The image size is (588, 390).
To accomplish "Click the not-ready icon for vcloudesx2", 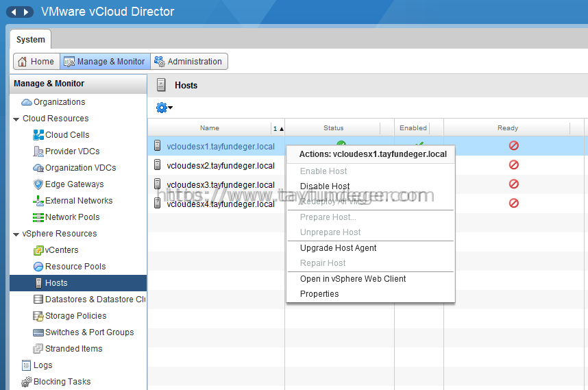I will pos(514,164).
